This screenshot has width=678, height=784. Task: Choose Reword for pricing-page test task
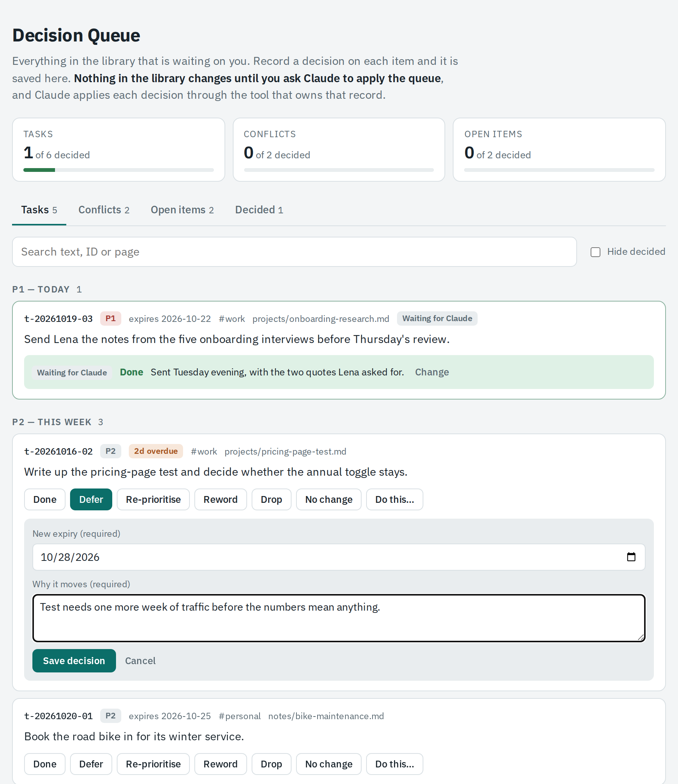pos(221,499)
